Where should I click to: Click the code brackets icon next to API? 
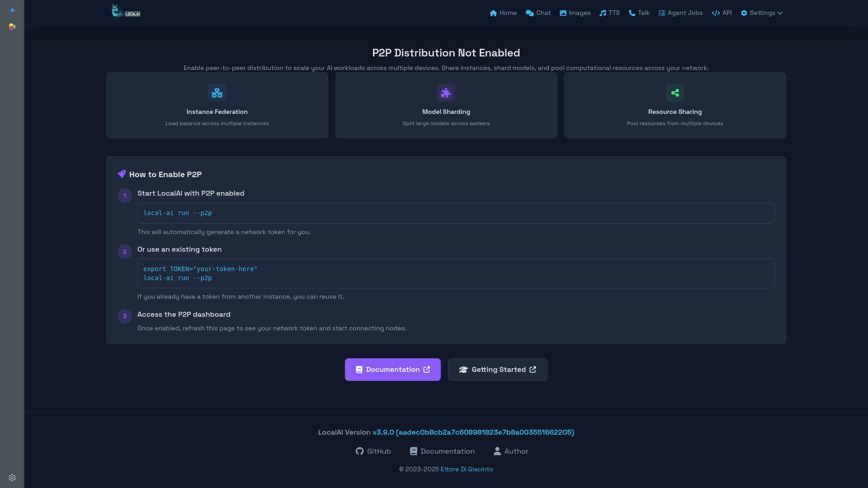(716, 13)
